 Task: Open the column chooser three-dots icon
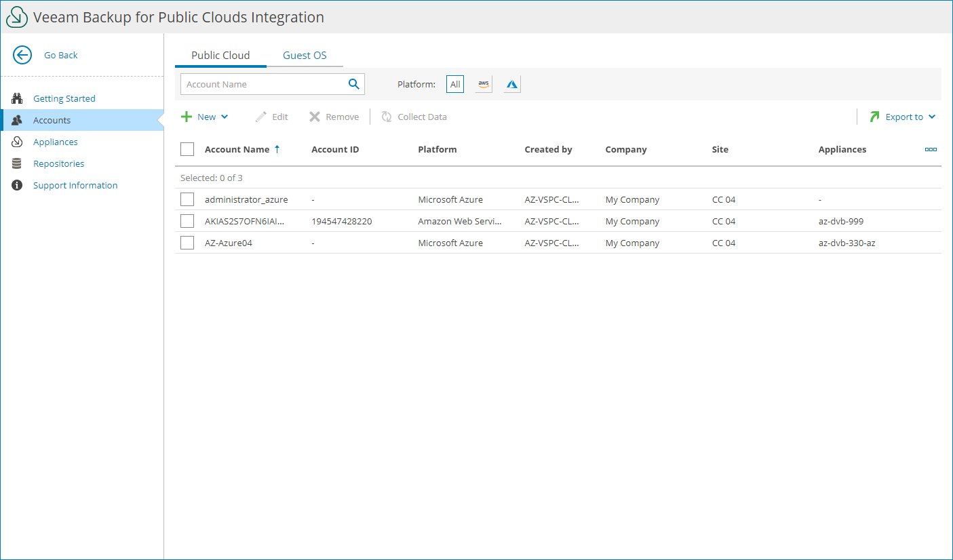pos(931,149)
